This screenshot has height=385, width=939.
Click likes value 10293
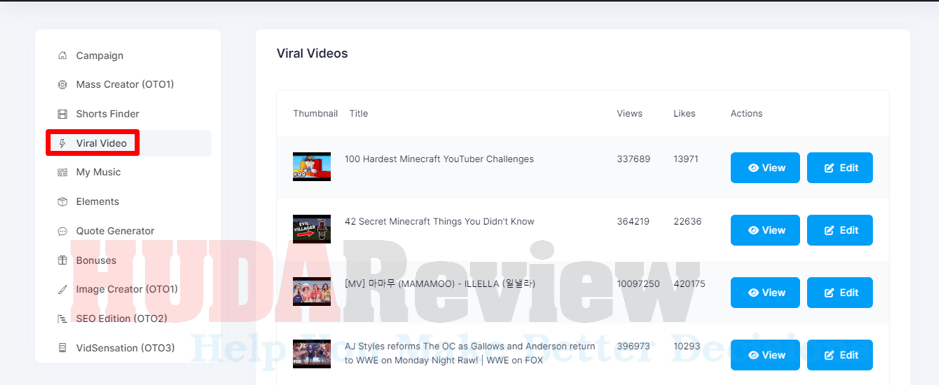[687, 346]
